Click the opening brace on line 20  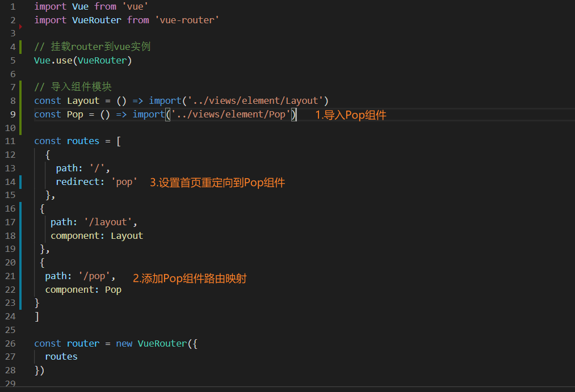pos(42,262)
